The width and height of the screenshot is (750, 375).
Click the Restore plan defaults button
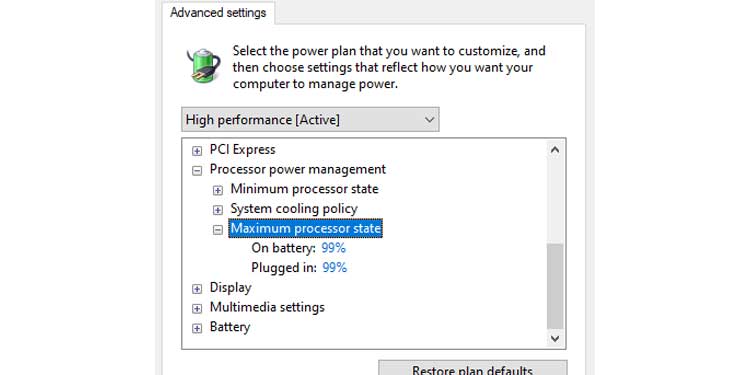(473, 368)
